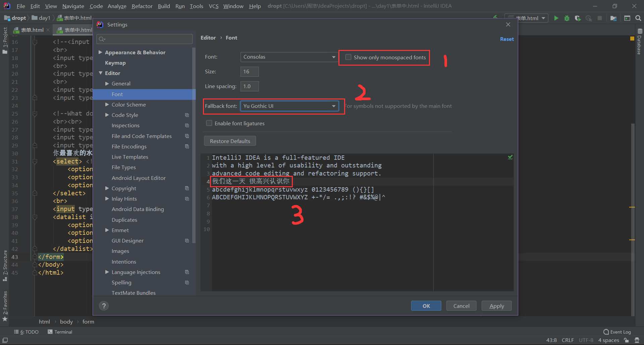Image resolution: width=644 pixels, height=345 pixels.
Task: Click CRLF line separator in status bar
Action: pos(568,340)
